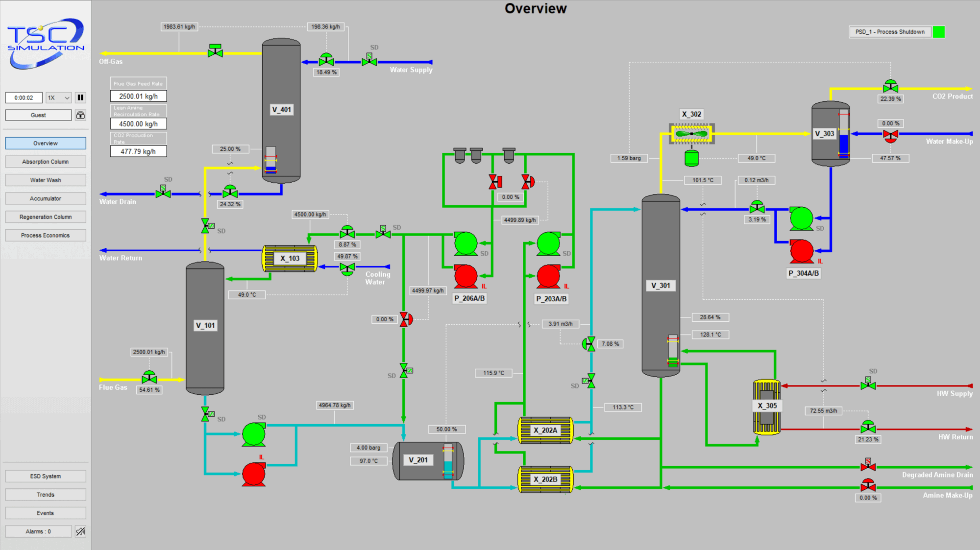Select the red standby pump below V_101
Image resolution: width=980 pixels, height=550 pixels.
point(254,474)
